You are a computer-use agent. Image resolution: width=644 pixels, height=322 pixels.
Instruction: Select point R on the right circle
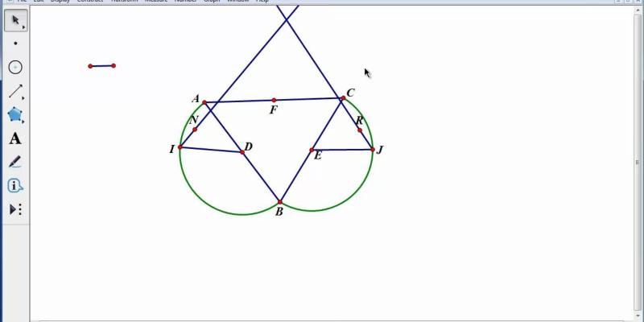coord(360,130)
